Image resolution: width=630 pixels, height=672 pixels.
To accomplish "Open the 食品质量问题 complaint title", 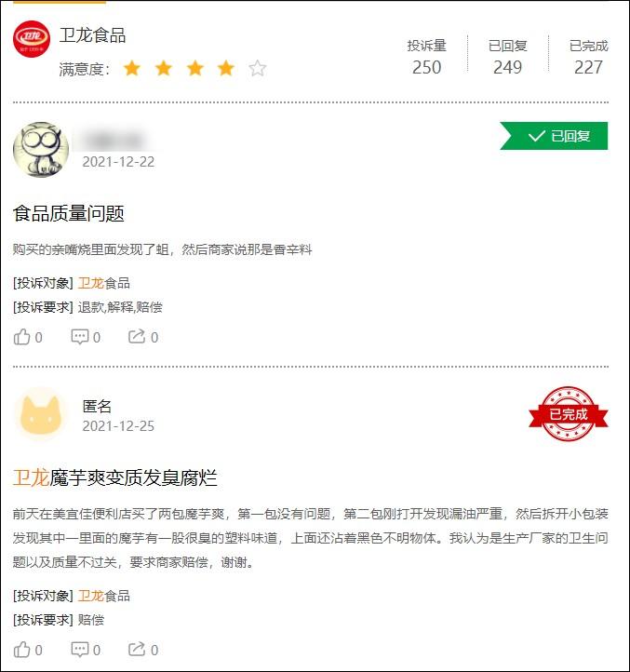I will pyautogui.click(x=69, y=213).
